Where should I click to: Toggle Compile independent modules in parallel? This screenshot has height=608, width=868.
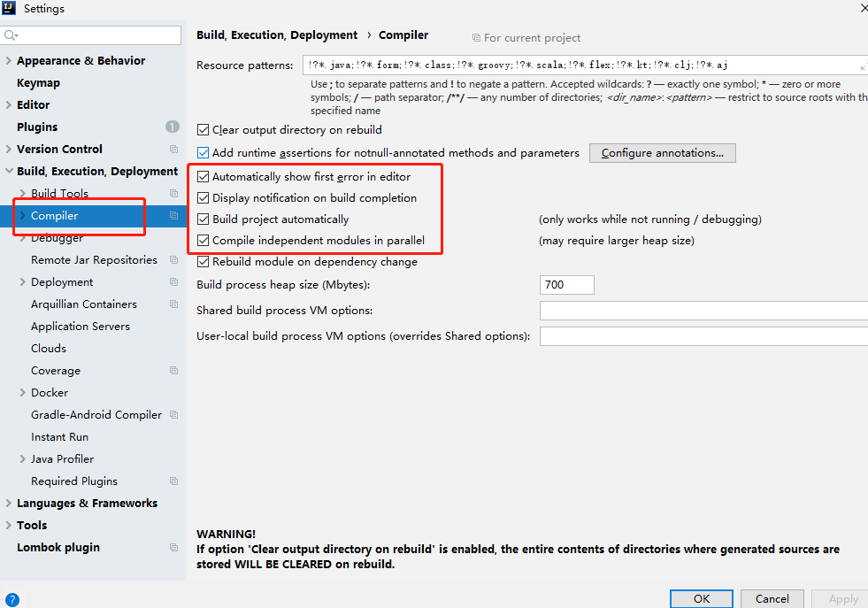[204, 241]
